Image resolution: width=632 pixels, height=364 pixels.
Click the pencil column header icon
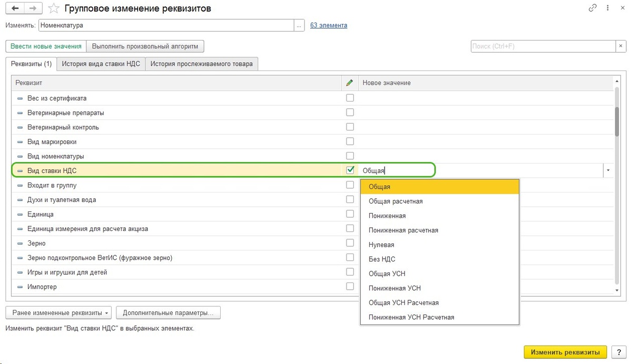350,83
